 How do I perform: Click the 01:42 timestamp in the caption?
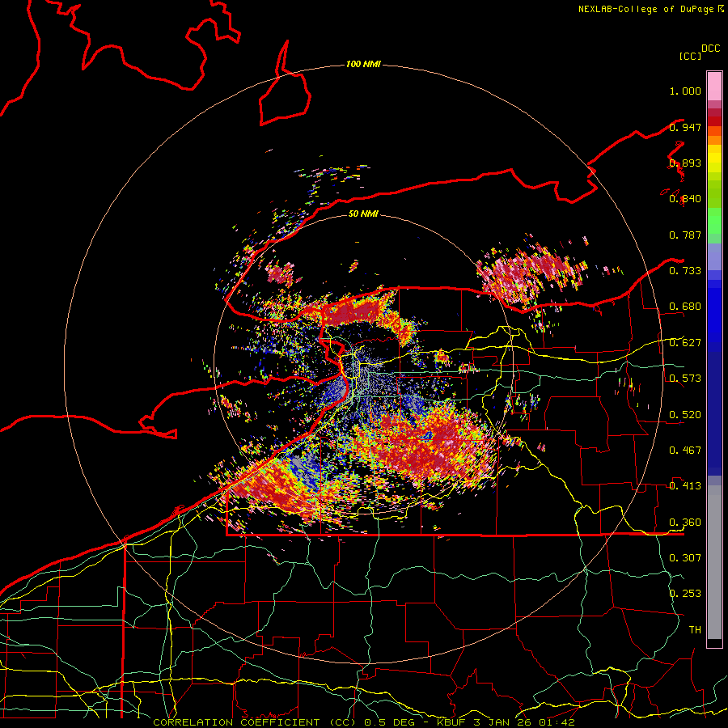[557, 722]
